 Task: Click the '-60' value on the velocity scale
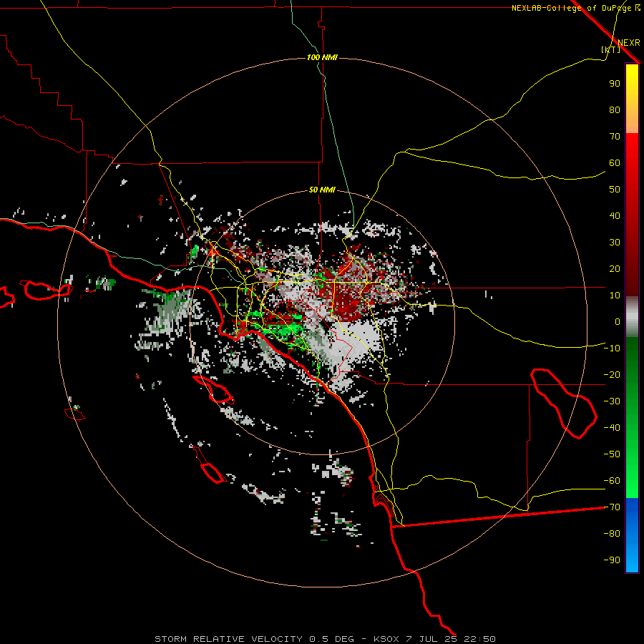click(x=612, y=481)
